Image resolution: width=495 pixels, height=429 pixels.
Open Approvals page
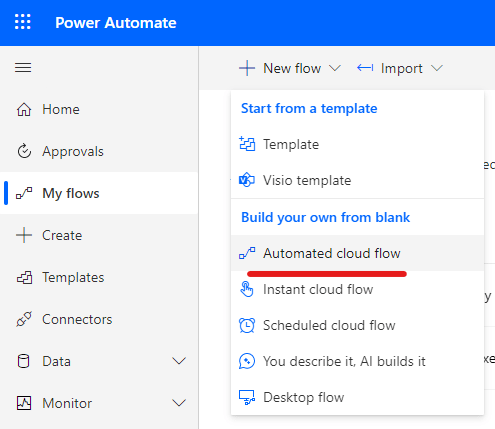tap(99, 151)
